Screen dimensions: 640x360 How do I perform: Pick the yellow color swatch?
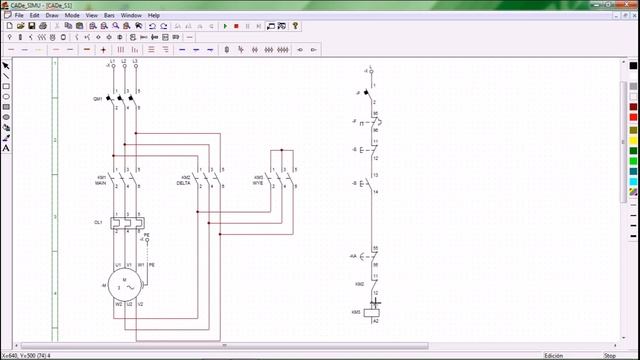point(633,141)
